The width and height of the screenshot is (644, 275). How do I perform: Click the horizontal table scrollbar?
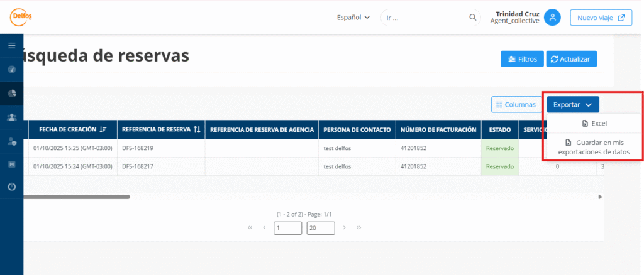77,197
